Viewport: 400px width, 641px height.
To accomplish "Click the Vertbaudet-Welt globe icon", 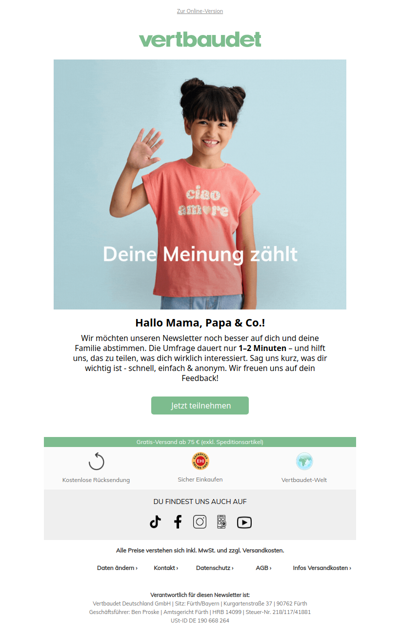I will [x=304, y=461].
